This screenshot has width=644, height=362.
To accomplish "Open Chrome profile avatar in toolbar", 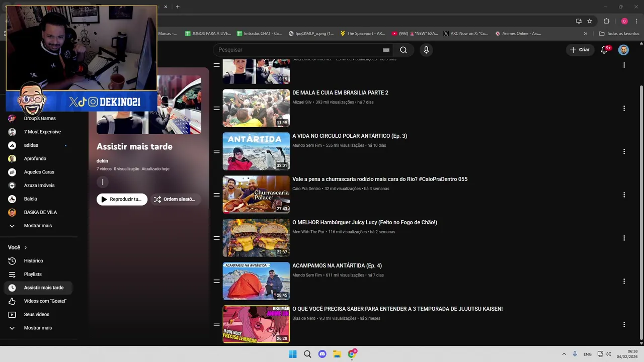I will pyautogui.click(x=624, y=21).
